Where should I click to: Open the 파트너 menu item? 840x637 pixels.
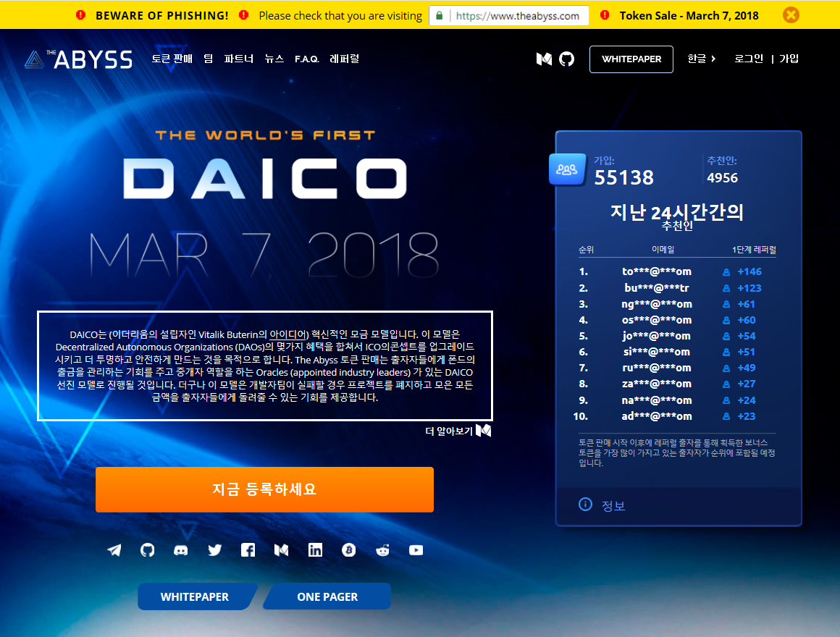238,59
